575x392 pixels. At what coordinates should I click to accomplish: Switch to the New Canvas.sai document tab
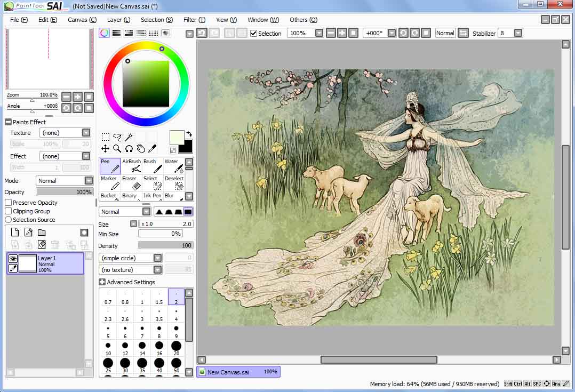(238, 372)
